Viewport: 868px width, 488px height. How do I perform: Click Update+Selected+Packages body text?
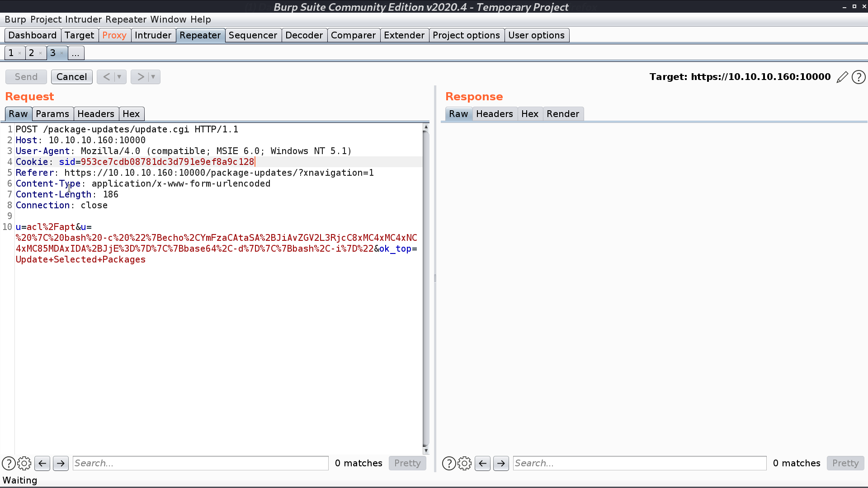click(x=80, y=259)
